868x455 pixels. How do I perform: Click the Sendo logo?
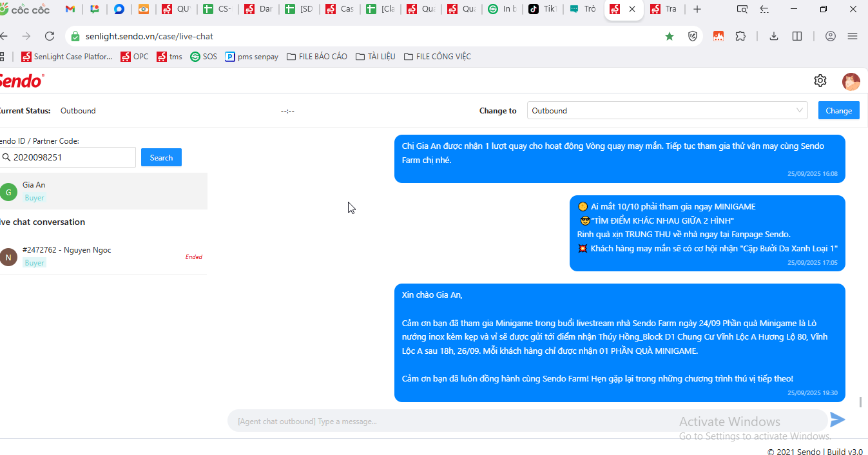[21, 81]
